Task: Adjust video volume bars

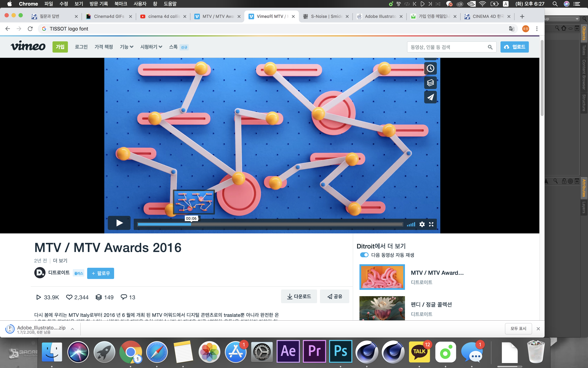Action: click(411, 224)
